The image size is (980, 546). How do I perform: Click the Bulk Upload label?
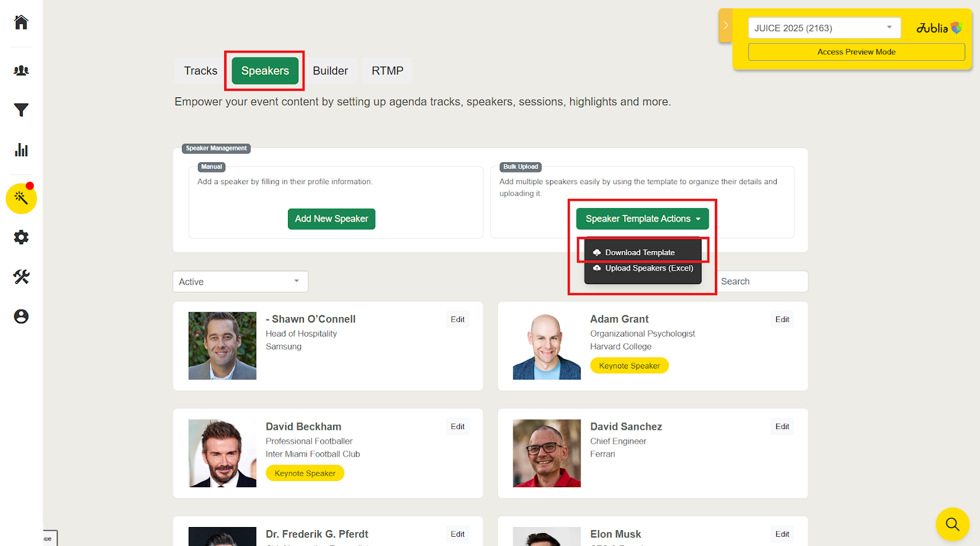tap(521, 166)
